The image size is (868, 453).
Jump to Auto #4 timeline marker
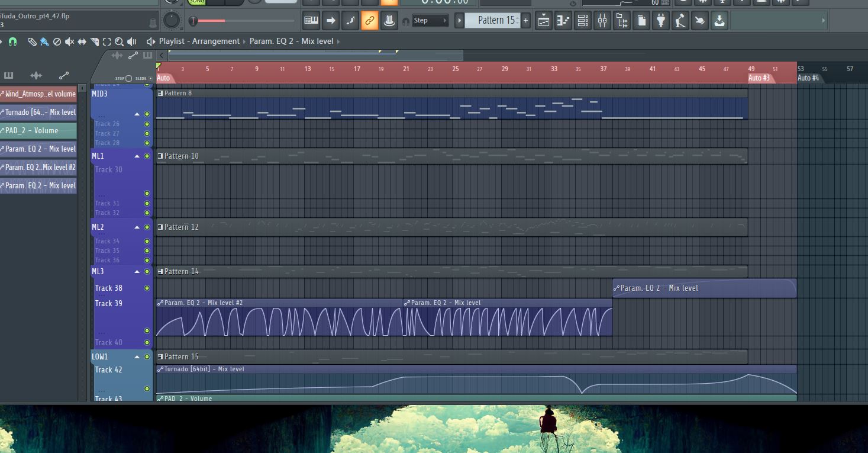pyautogui.click(x=808, y=78)
